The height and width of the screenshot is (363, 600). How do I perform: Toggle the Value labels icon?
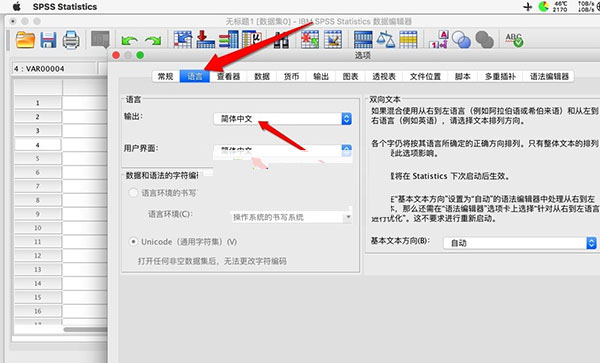click(x=439, y=39)
